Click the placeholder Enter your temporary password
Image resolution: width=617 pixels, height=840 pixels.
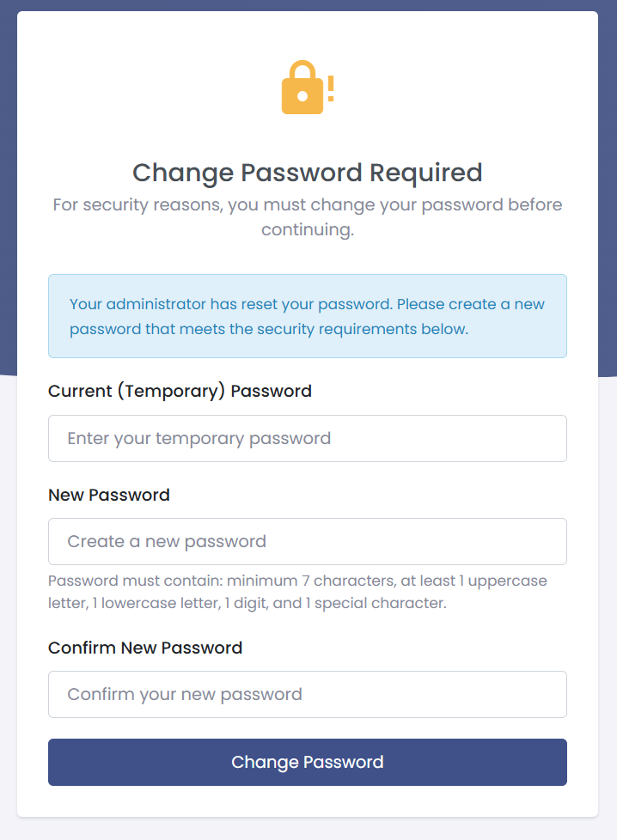tap(199, 438)
